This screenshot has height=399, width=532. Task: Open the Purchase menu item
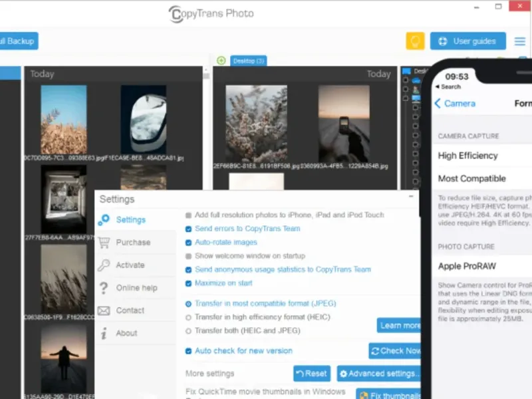click(x=136, y=242)
